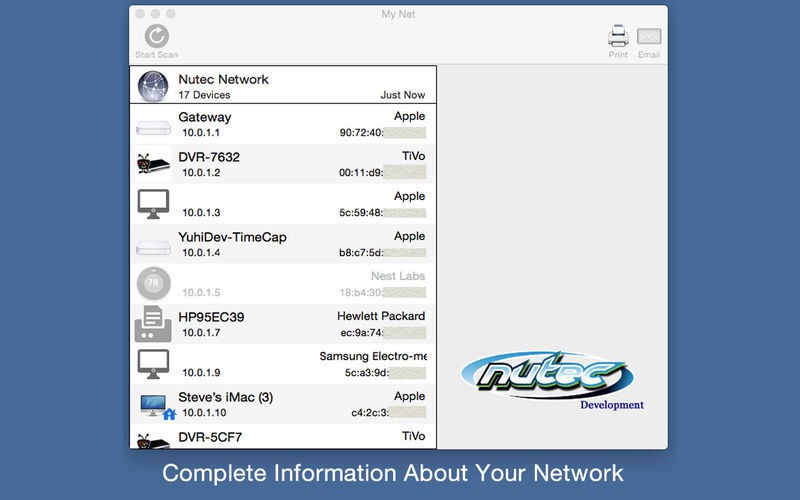Click IP address 10.0.1.9
Viewport: 800px width, 500px height.
201,372
